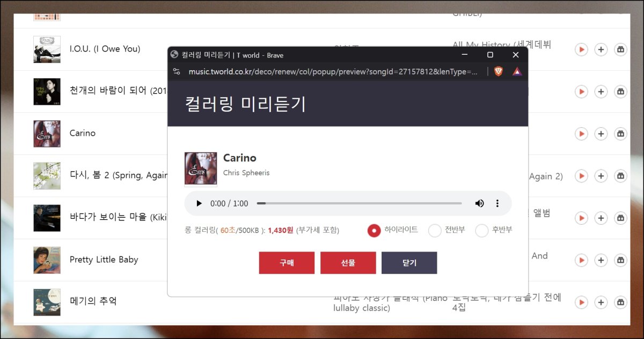Click the Carino album art in popup
Screen dimensions: 644x339
201,168
